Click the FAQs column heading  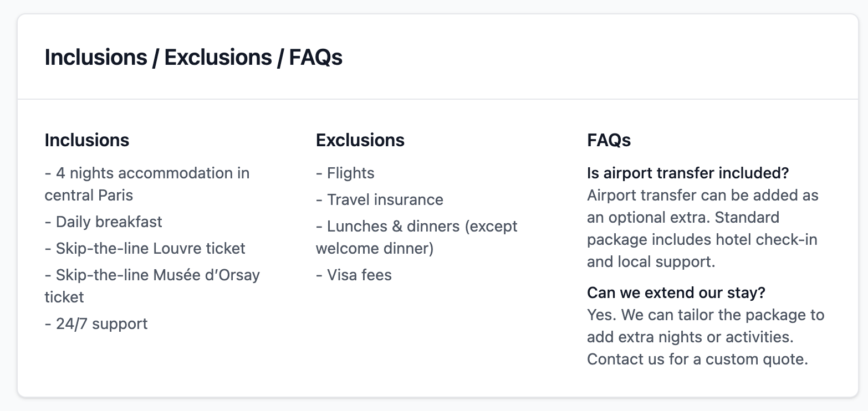point(609,140)
